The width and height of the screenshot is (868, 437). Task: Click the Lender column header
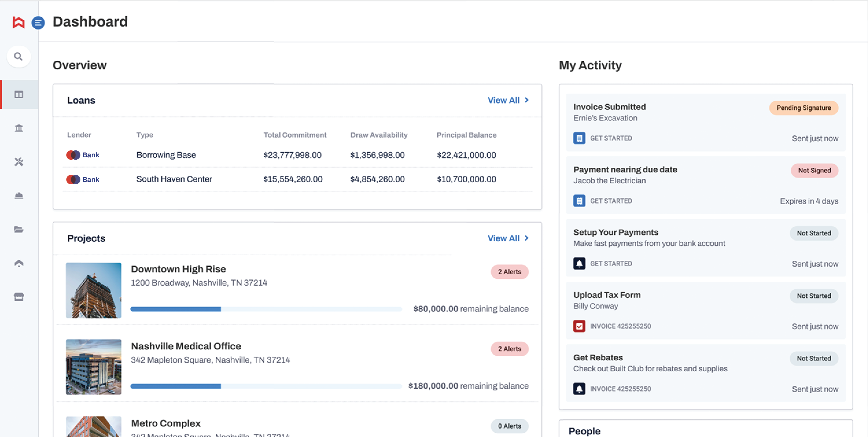pos(79,135)
